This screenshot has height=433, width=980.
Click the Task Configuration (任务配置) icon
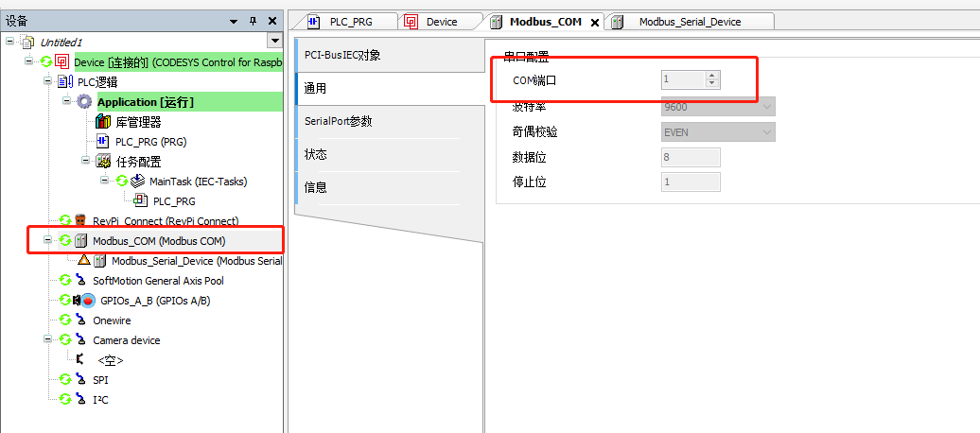coord(103,162)
